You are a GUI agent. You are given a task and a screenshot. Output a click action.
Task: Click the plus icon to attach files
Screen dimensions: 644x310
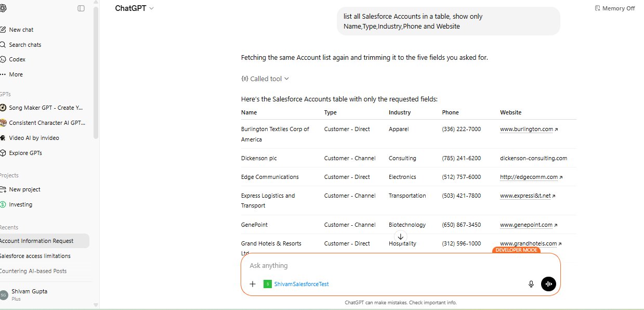(253, 284)
